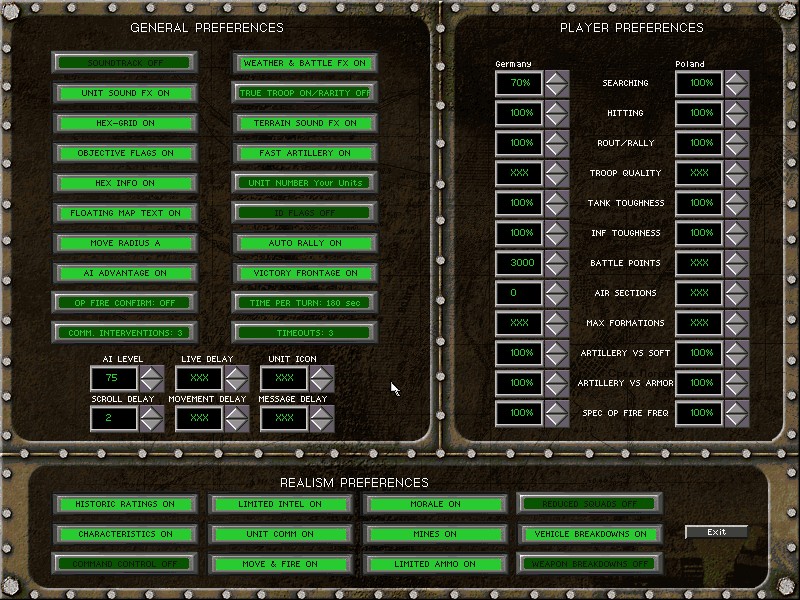This screenshot has width=800, height=600.
Task: Lower Germany Max Formations with down arrow
Action: (557, 330)
